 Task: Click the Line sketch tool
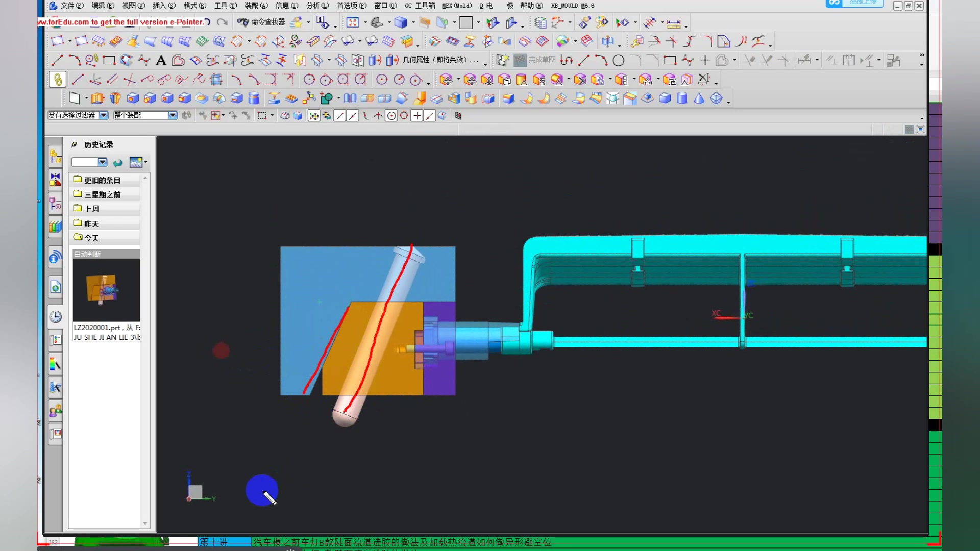(x=584, y=61)
